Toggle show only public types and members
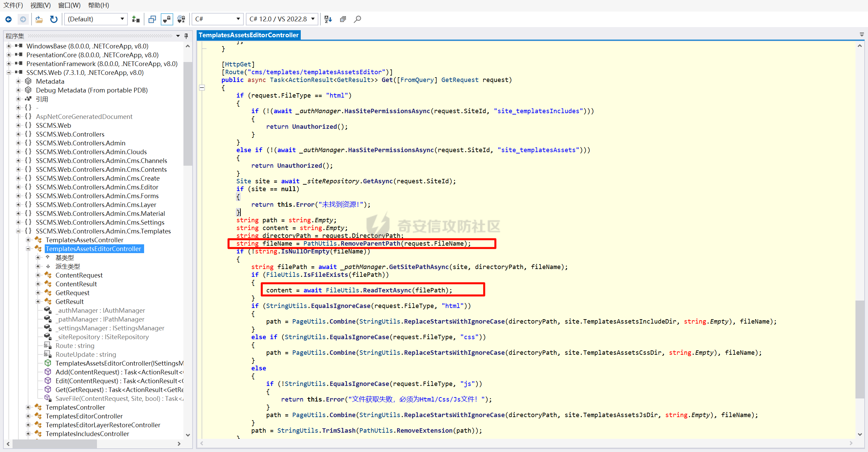The image size is (868, 452). click(x=152, y=19)
